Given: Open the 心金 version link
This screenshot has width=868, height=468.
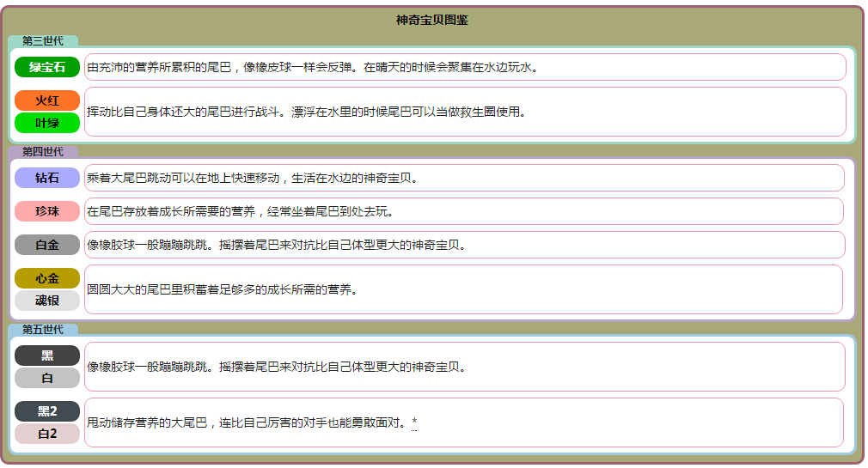Looking at the screenshot, I should coord(47,278).
